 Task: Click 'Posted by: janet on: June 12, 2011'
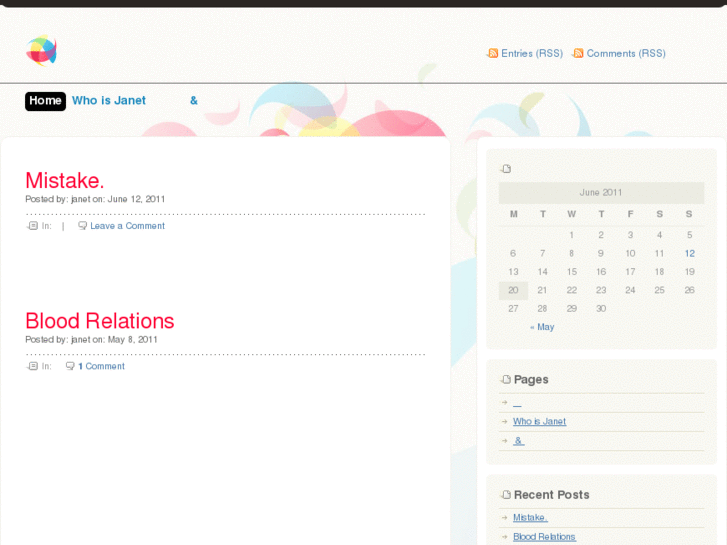click(x=95, y=199)
